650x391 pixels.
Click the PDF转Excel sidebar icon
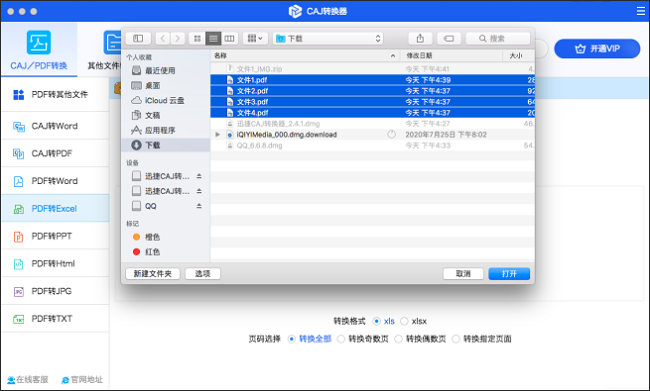[19, 209]
